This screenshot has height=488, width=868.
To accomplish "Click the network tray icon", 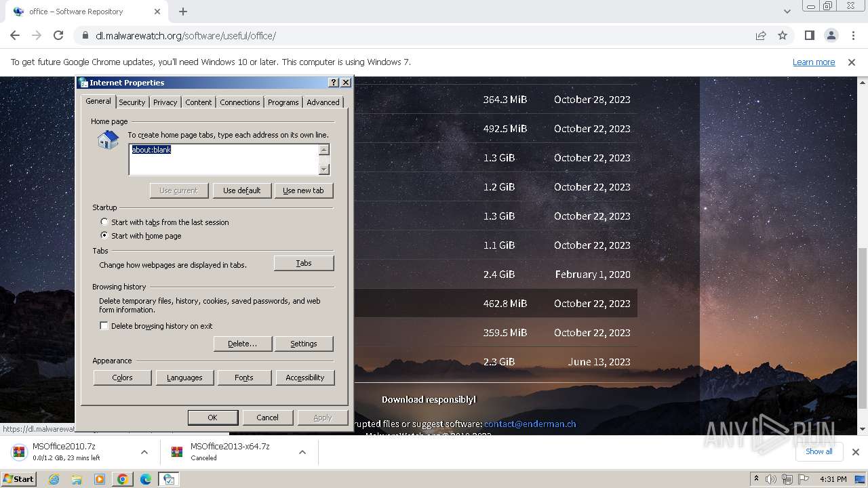I will pos(787,479).
